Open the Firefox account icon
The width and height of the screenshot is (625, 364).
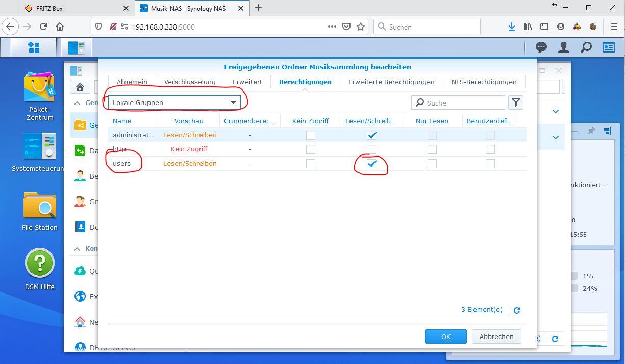click(x=561, y=27)
